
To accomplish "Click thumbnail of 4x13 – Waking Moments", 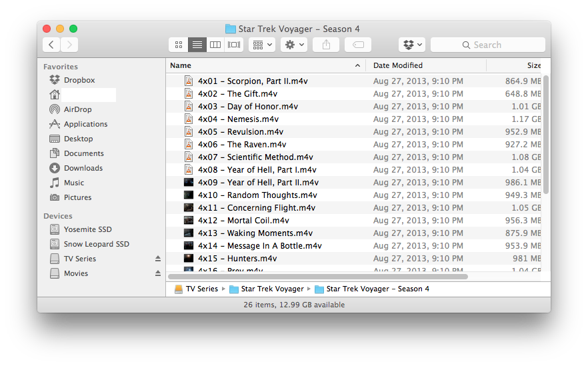I will pyautogui.click(x=189, y=233).
